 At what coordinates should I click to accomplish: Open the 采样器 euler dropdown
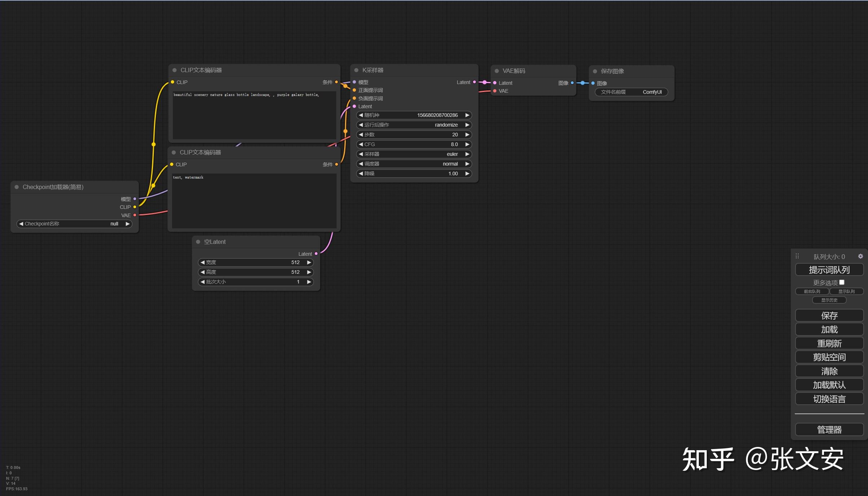[x=414, y=154]
